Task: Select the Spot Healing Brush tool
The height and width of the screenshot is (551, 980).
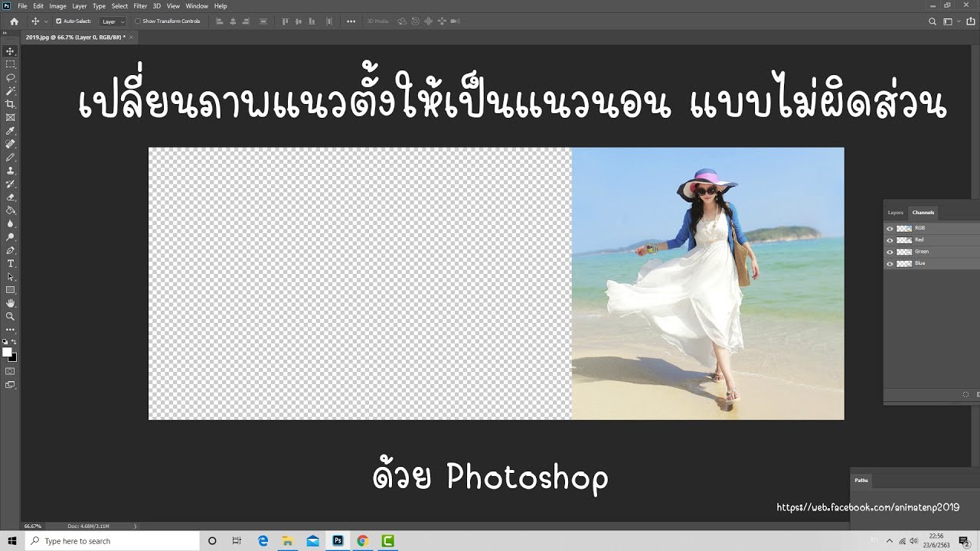Action: [10, 144]
